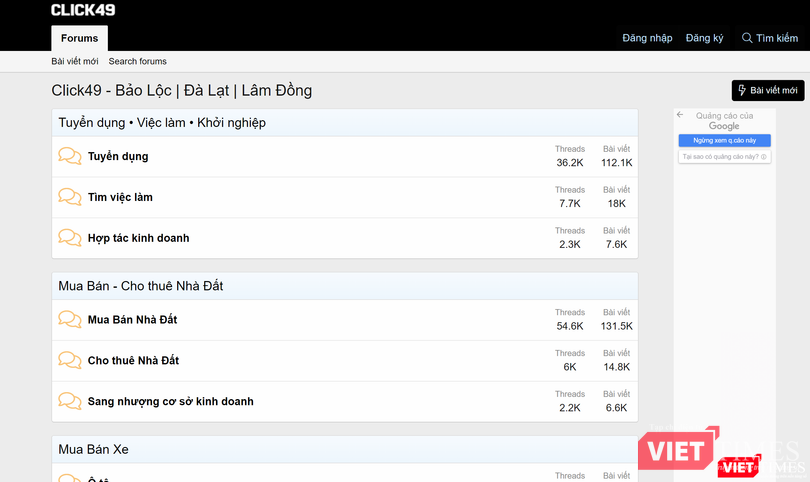Click the back arrow in Google ad panel
The width and height of the screenshot is (810, 482).
681,115
